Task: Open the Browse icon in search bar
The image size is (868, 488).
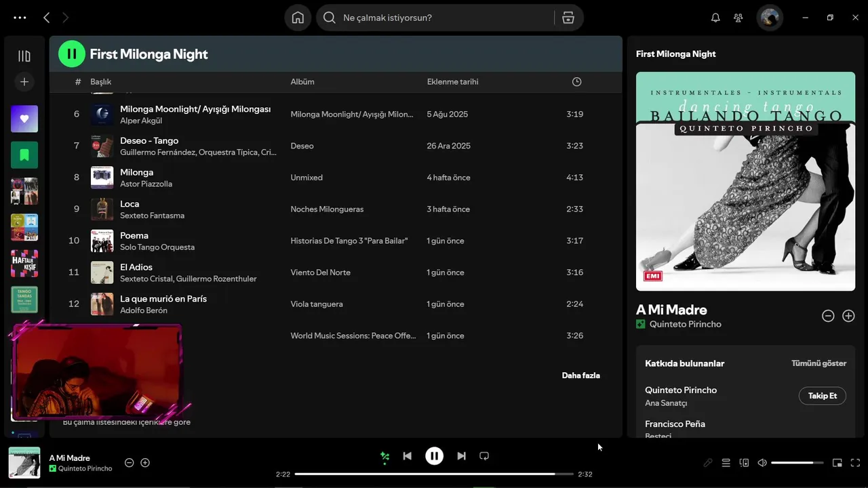Action: click(568, 18)
